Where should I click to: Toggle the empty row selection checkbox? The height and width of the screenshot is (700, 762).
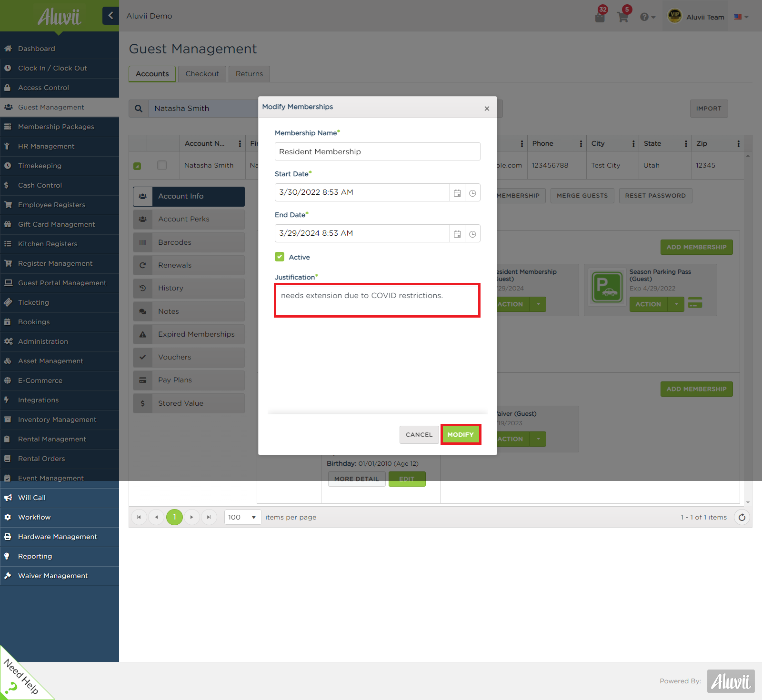[x=162, y=165]
